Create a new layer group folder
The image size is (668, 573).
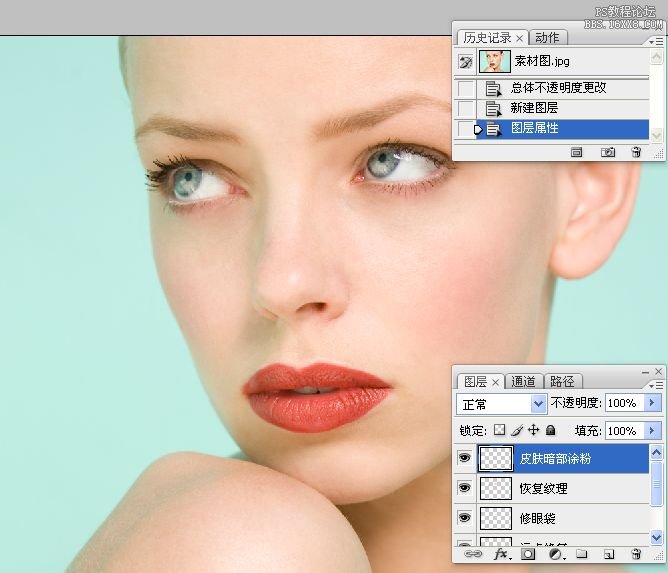coord(582,554)
